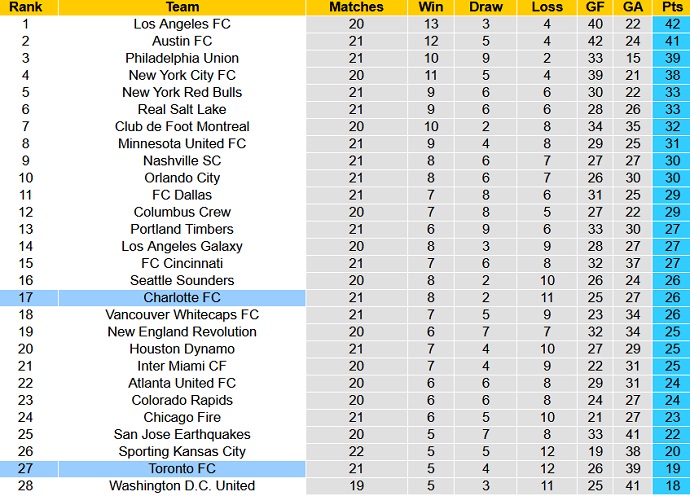Click the Seattle Sounders team name

(182, 280)
